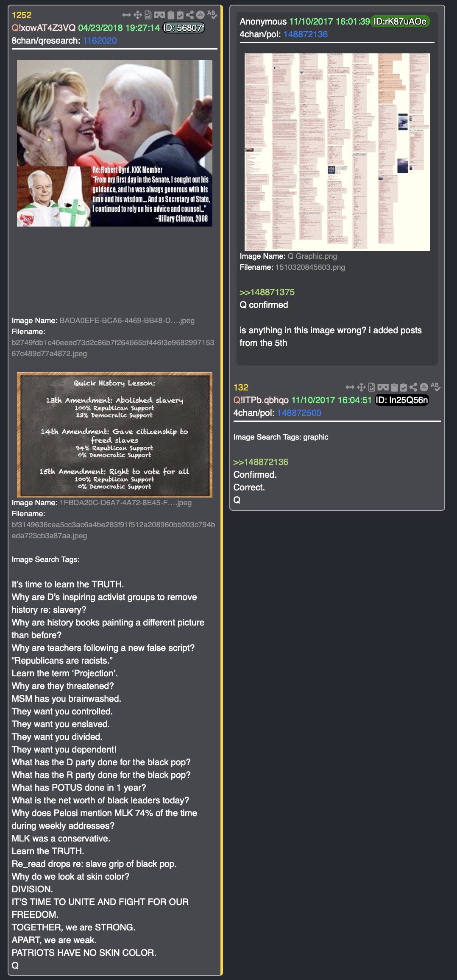The width and height of the screenshot is (457, 980).
Task: Click the share icon on post 132
Action: coord(413,387)
